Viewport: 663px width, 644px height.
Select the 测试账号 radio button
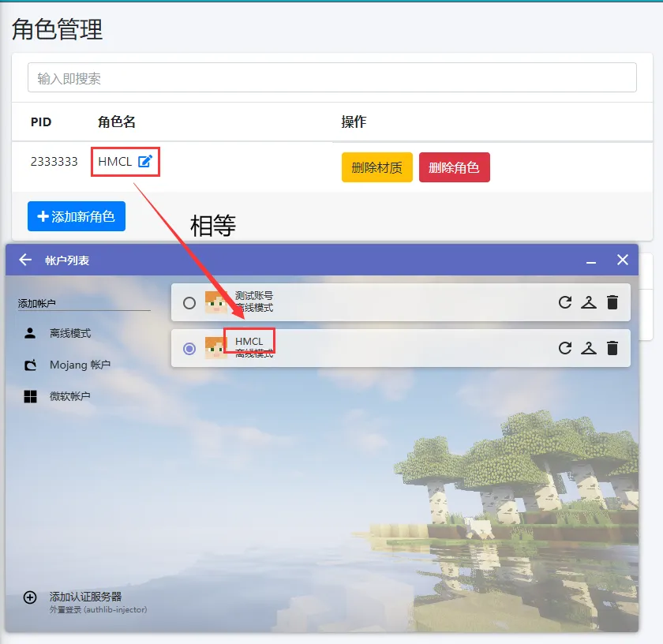click(x=189, y=303)
